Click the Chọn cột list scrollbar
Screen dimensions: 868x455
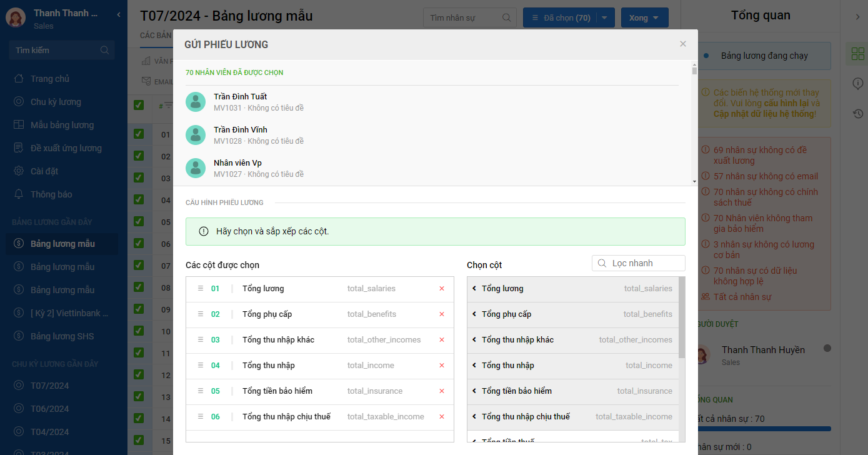click(x=682, y=319)
